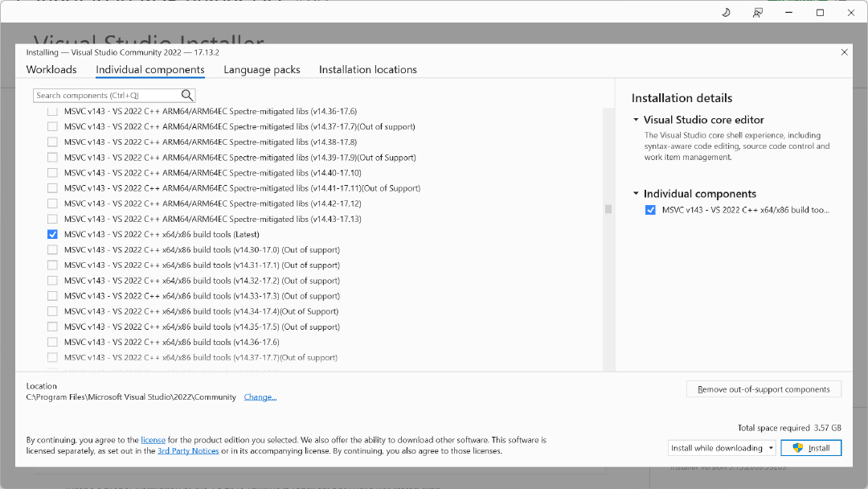The width and height of the screenshot is (868, 489).
Task: Go to Installation locations tab
Action: pyautogui.click(x=367, y=70)
